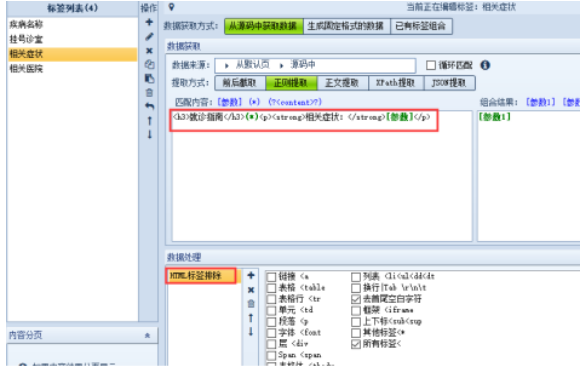Move the data processing rule up
This screenshot has height=385, width=588.
pyautogui.click(x=251, y=318)
